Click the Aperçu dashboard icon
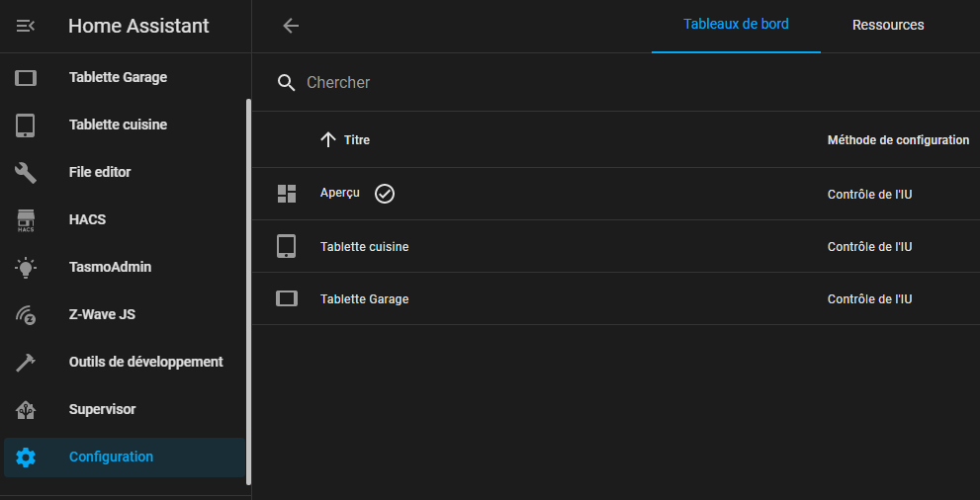The image size is (980, 500). (x=286, y=194)
